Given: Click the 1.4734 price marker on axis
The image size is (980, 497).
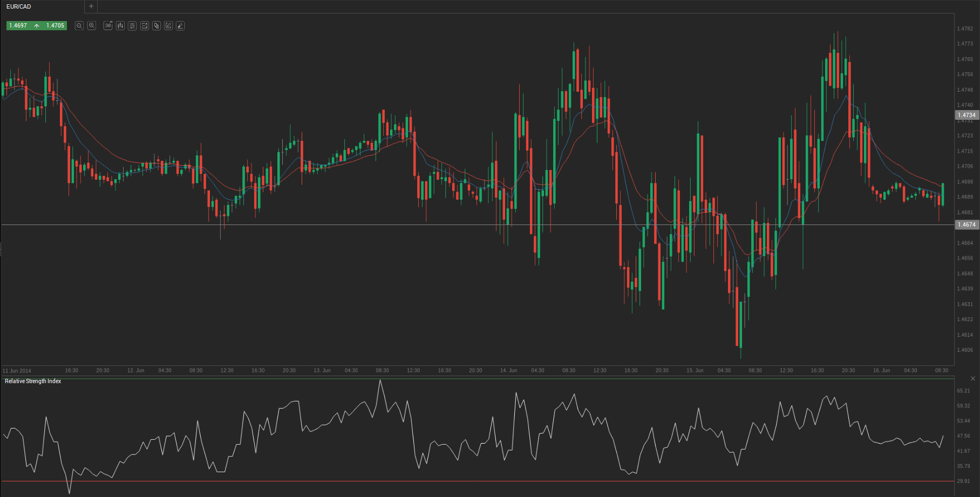Looking at the screenshot, I should (x=967, y=115).
